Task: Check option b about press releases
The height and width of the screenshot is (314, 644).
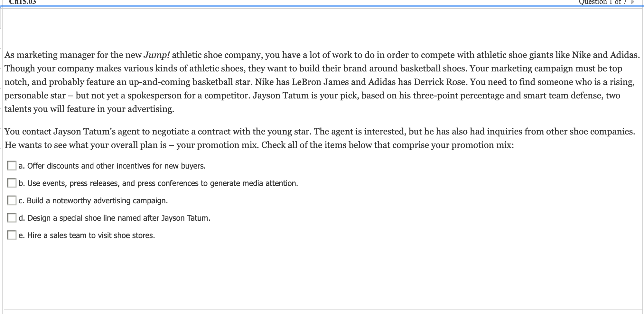Action: (x=12, y=183)
